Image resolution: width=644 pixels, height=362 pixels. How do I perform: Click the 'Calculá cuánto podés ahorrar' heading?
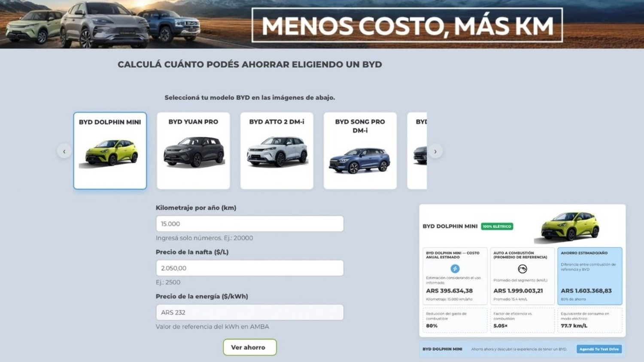249,64
